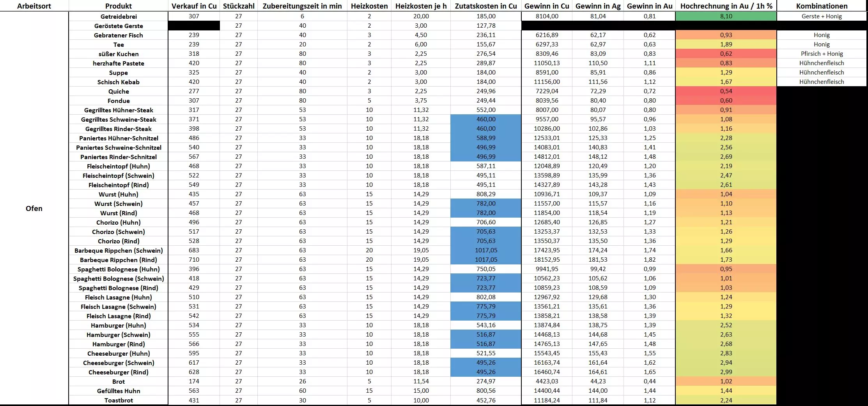Select the blue "1017,05" cell for Barbeque Rippchen (Rind)
The height and width of the screenshot is (406, 868).
point(486,260)
